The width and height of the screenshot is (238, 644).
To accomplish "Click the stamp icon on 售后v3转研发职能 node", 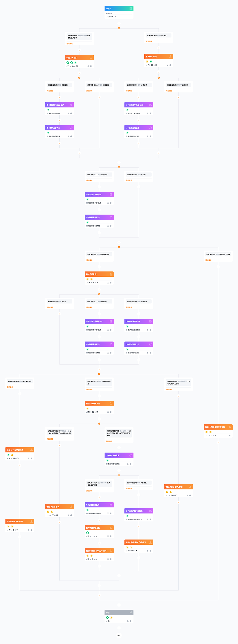I will coord(111,404).
